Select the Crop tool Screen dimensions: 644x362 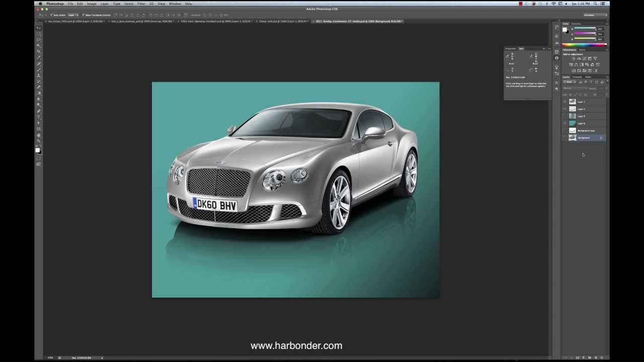(39, 52)
